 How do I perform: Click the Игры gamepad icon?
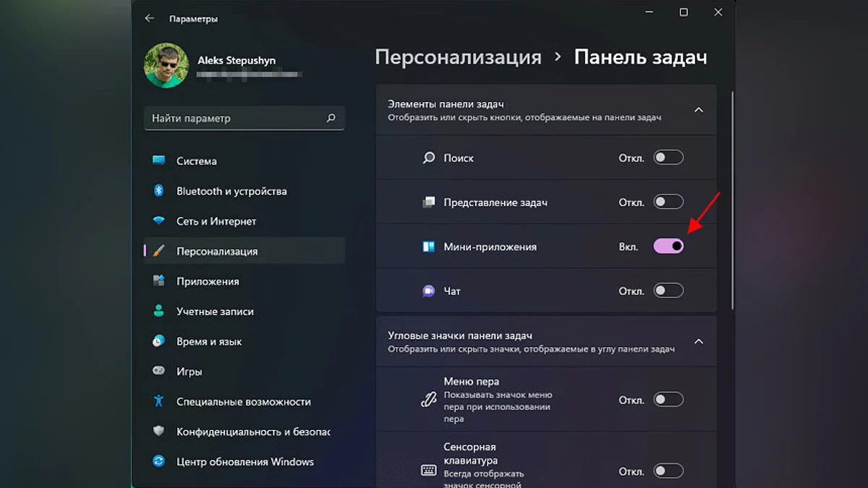pos(158,372)
